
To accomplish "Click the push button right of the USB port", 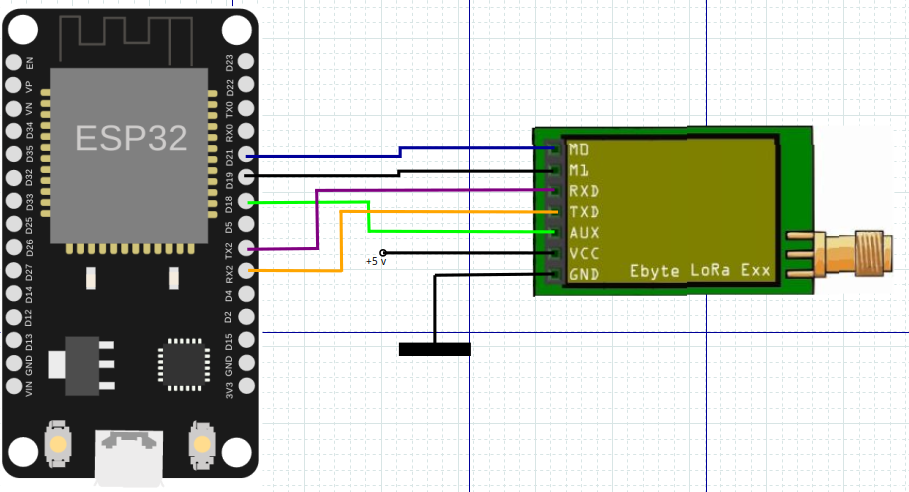I will (x=202, y=445).
